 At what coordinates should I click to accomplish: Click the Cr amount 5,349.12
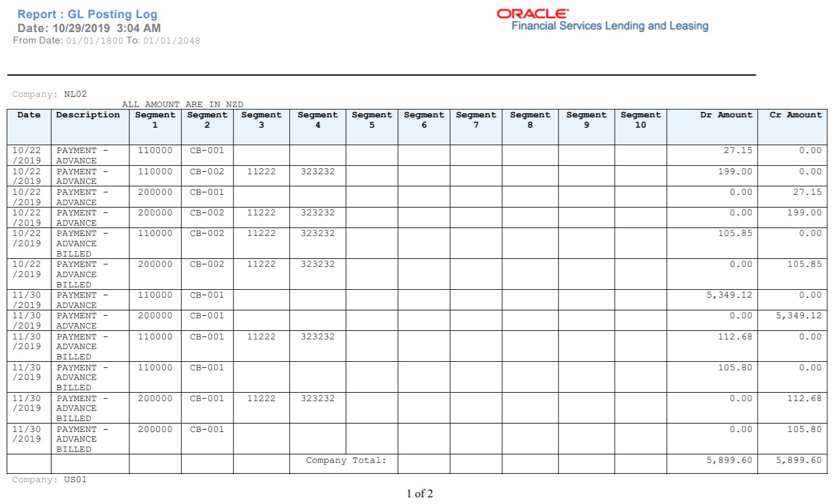[x=799, y=316]
